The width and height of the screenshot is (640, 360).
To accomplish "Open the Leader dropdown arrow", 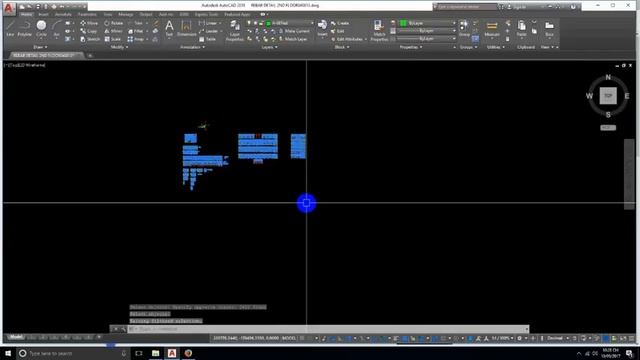I will pyautogui.click(x=221, y=31).
